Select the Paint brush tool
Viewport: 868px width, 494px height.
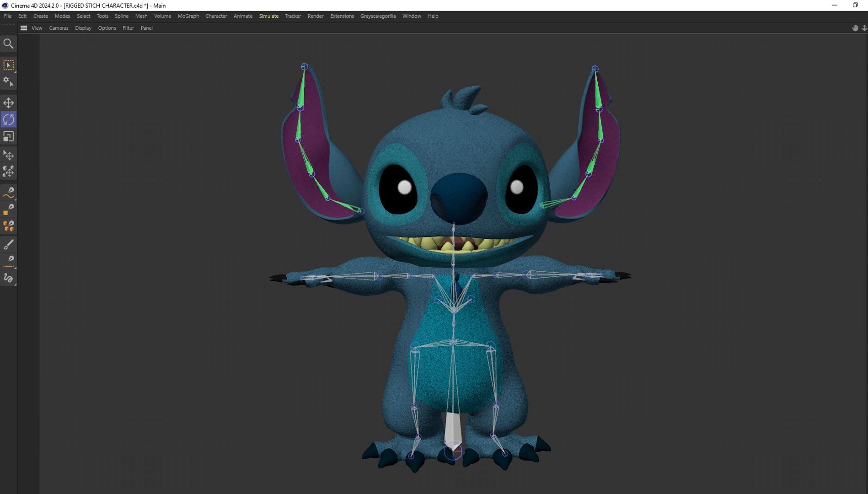(x=8, y=244)
